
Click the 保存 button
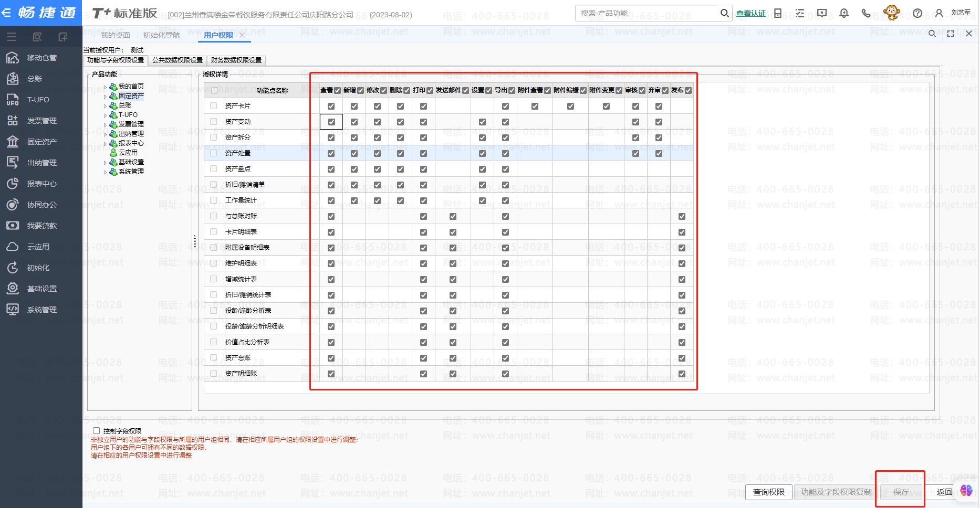pyautogui.click(x=901, y=492)
